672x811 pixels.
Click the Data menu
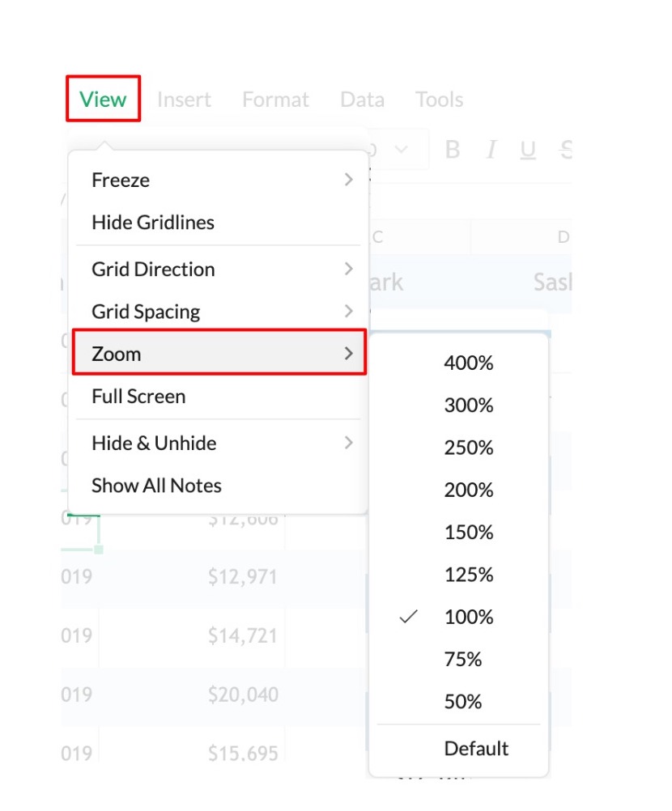(x=362, y=100)
